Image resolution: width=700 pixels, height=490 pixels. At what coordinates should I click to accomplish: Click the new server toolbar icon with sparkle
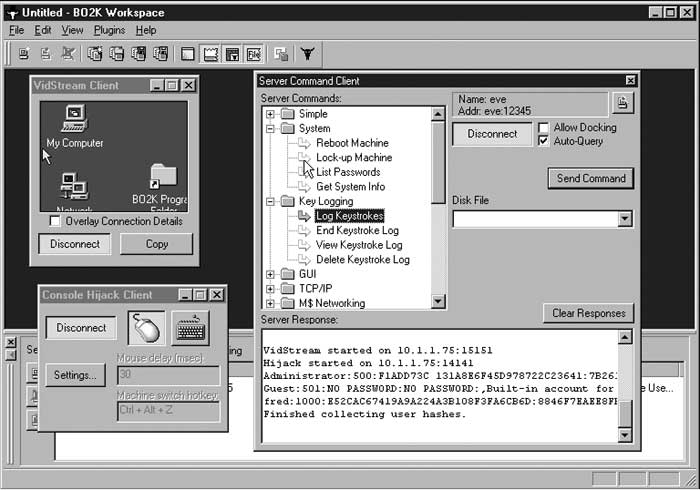coord(24,54)
